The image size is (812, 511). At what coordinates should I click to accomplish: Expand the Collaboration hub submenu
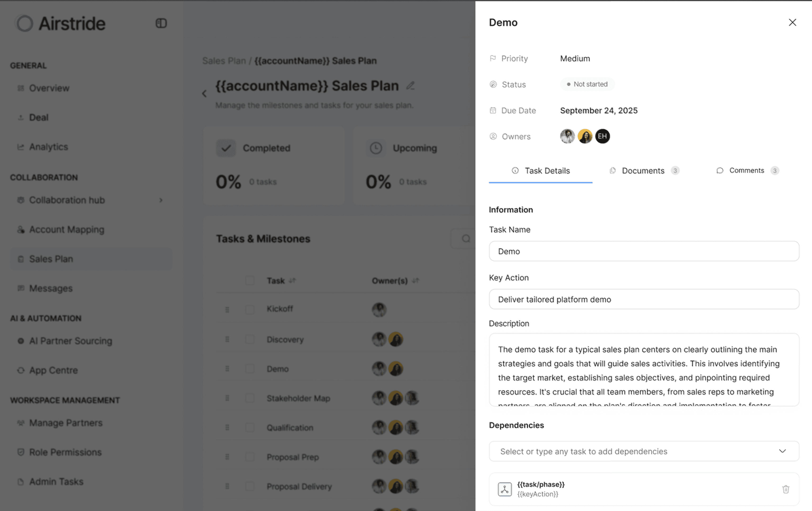[x=161, y=200]
